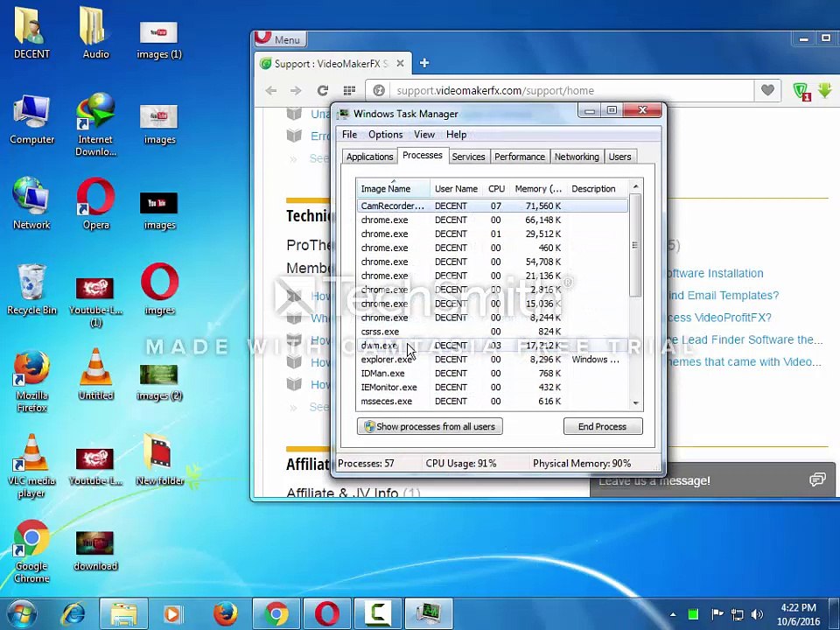Select the imgres desktop image
840x630 pixels.
tap(159, 290)
